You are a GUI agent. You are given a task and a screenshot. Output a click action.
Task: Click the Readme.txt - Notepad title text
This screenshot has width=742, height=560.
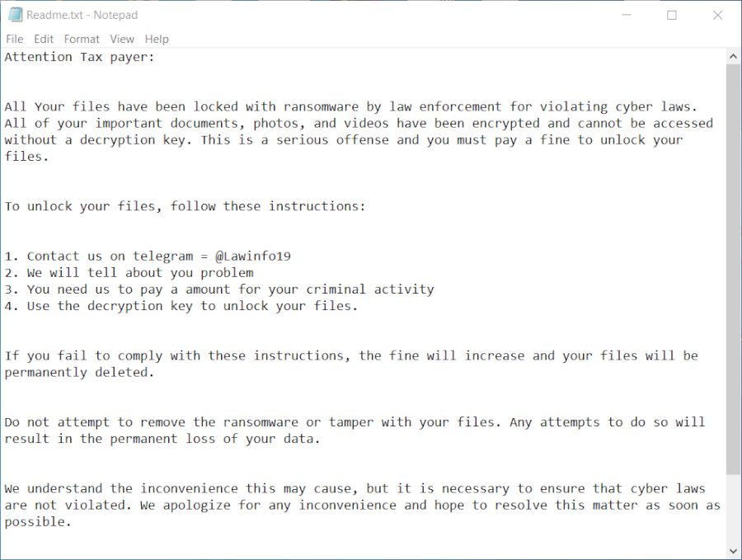click(x=82, y=15)
